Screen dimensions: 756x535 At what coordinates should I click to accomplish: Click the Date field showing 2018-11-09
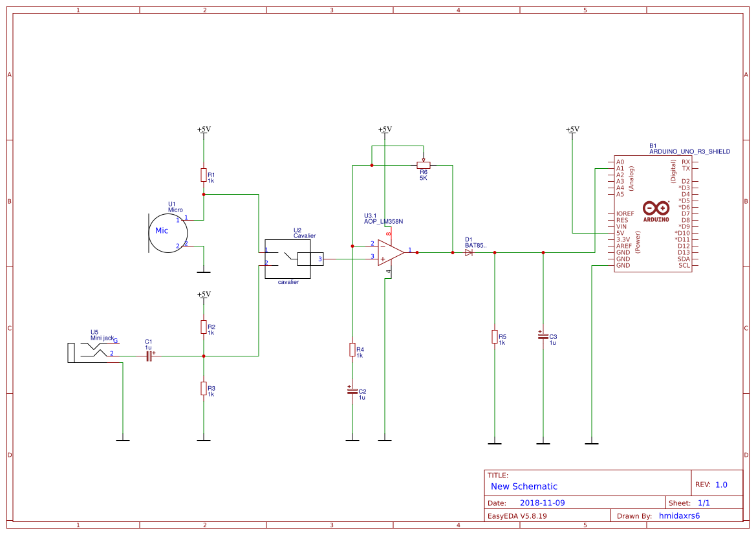coord(544,502)
